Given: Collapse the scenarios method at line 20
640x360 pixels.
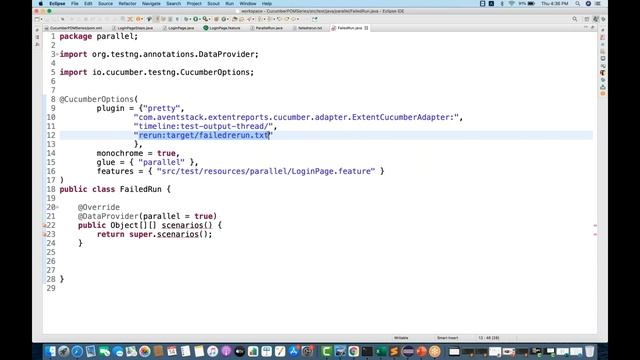Looking at the screenshot, I should 58,207.
